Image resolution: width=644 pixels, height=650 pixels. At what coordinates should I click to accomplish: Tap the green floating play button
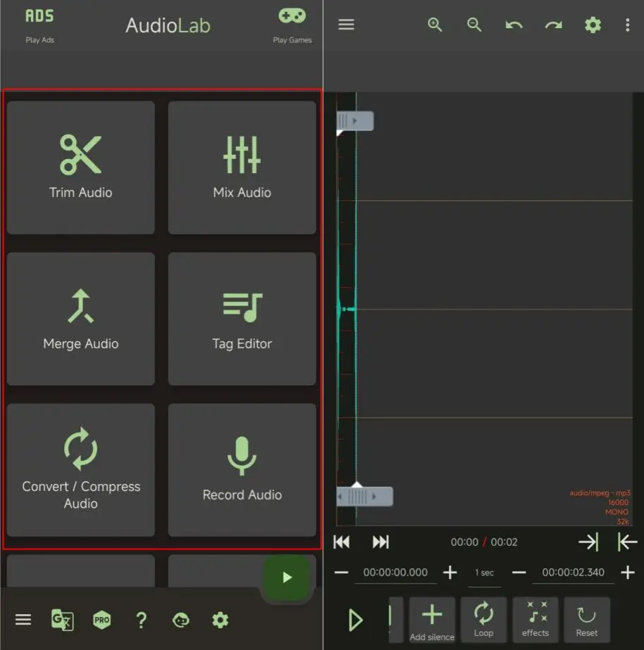287,577
